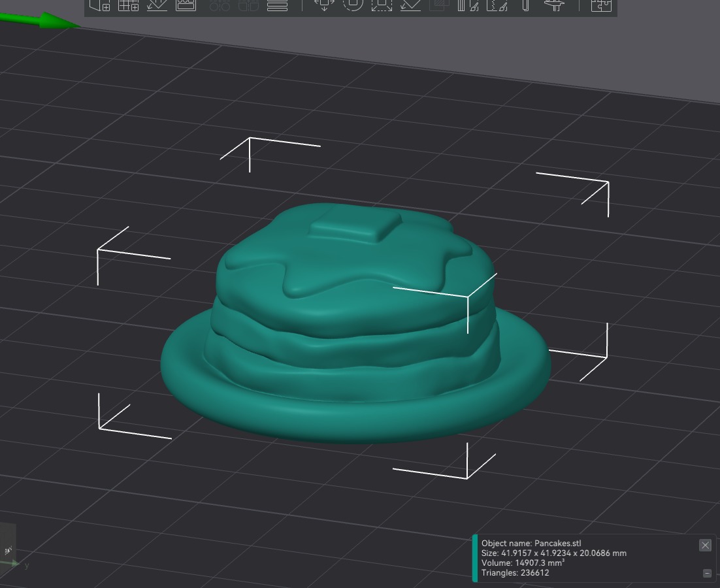The width and height of the screenshot is (720, 588).
Task: Click the Split to parts icon
Action: pos(249,4)
